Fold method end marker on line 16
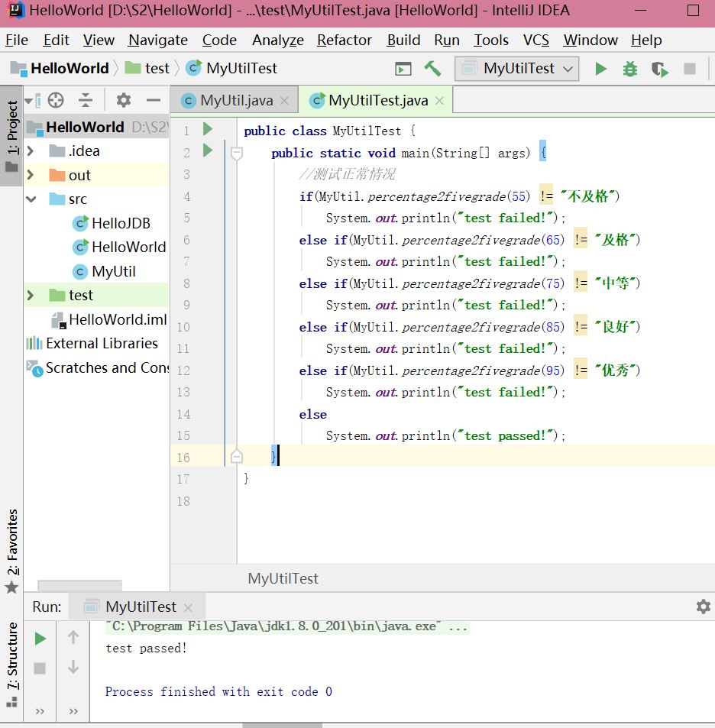Image resolution: width=715 pixels, height=728 pixels. pos(237,457)
